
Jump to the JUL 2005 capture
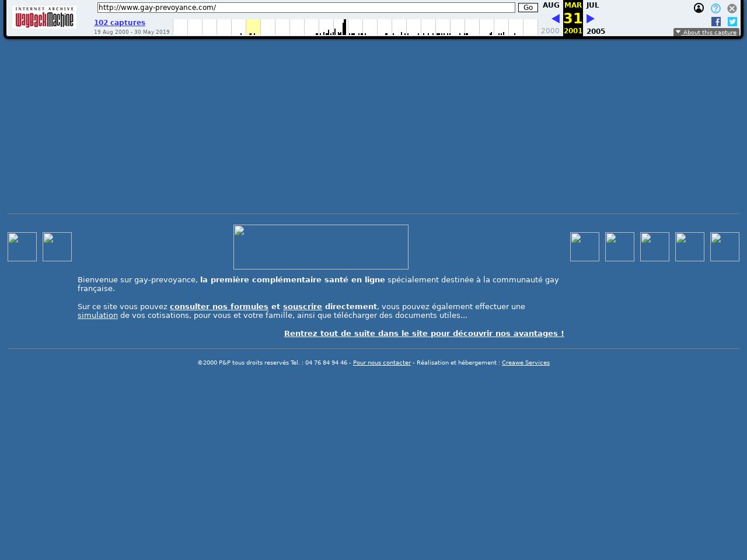[593, 5]
